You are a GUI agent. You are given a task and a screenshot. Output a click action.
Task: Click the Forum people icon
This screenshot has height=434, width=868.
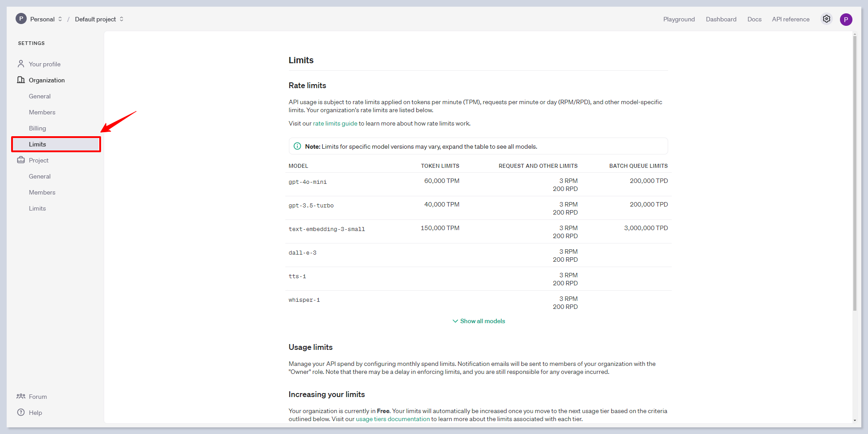click(x=21, y=397)
